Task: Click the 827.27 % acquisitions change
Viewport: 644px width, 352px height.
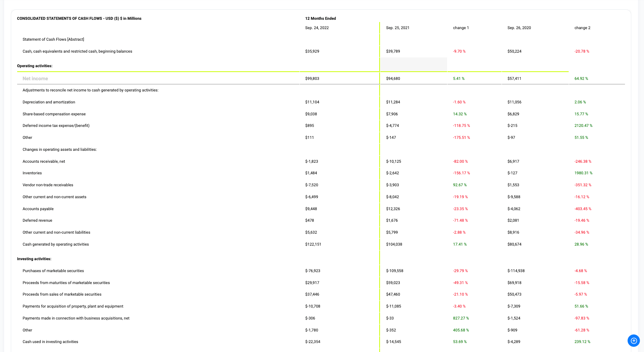Action: tap(461, 318)
